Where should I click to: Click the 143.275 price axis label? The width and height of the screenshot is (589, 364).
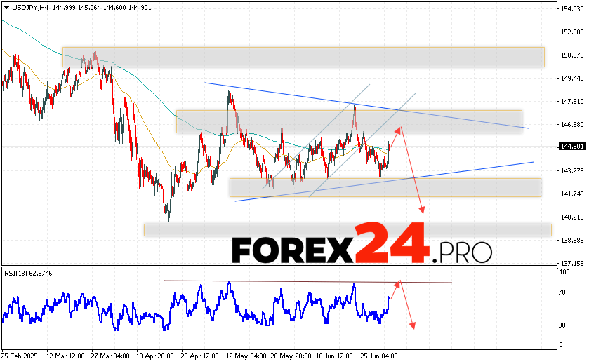click(572, 170)
